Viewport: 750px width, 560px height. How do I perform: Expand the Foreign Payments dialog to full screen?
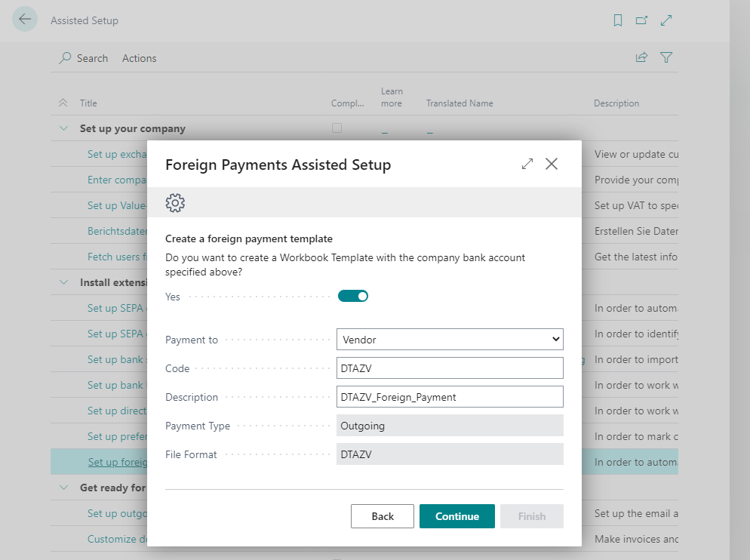pyautogui.click(x=527, y=163)
